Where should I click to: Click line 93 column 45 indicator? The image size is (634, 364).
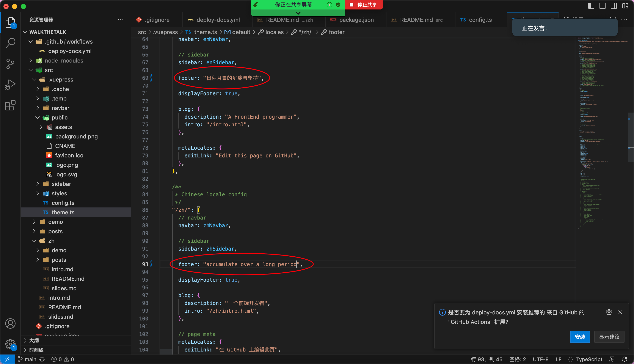pyautogui.click(x=486, y=359)
